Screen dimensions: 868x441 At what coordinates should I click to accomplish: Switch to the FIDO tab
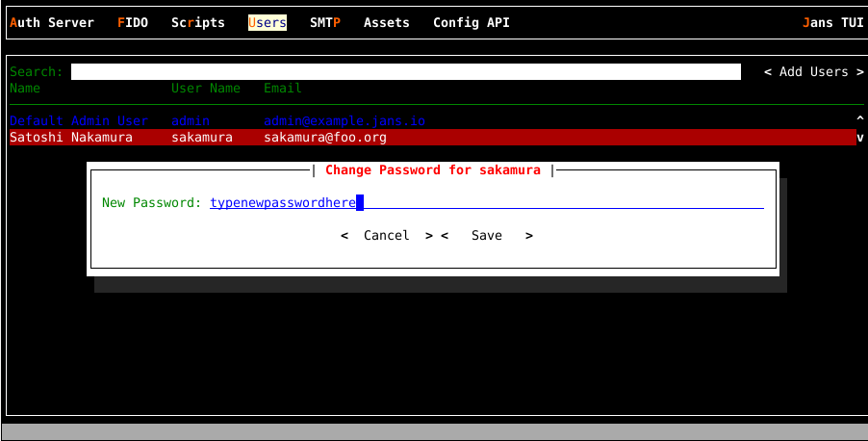(133, 22)
